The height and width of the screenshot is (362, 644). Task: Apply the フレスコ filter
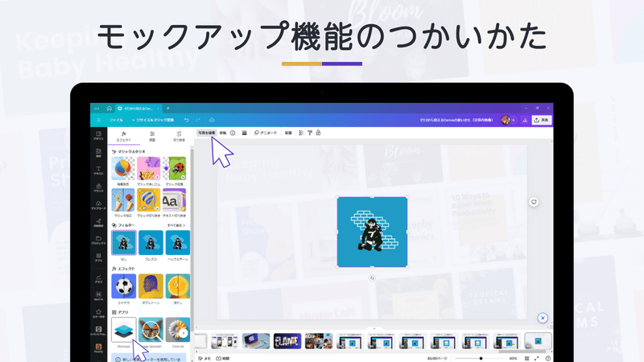[151, 243]
